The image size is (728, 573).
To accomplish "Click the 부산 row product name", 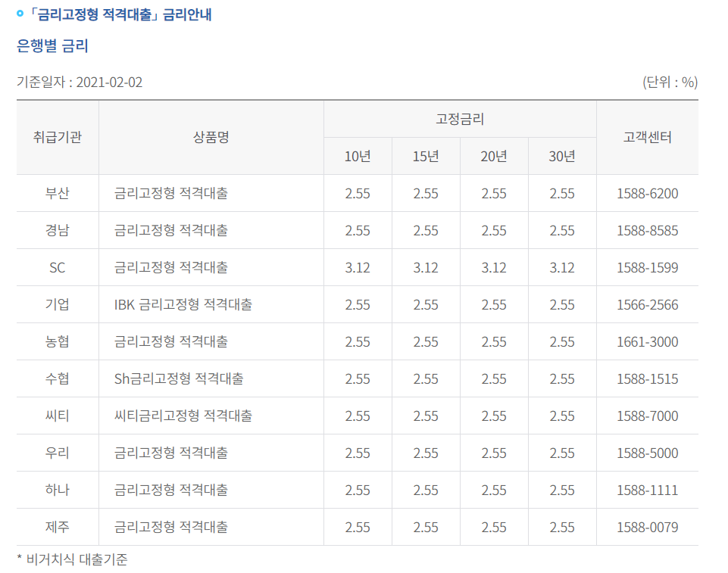I will [x=171, y=193].
